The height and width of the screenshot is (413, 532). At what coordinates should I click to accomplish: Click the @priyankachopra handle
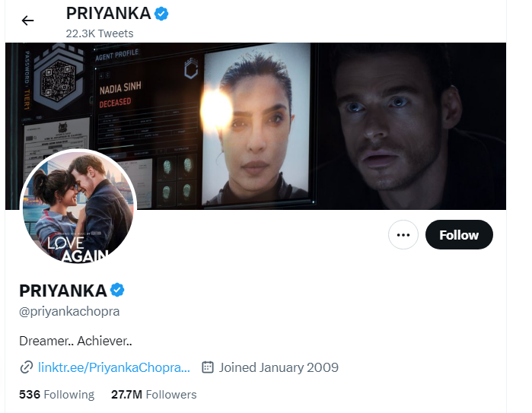pyautogui.click(x=69, y=311)
